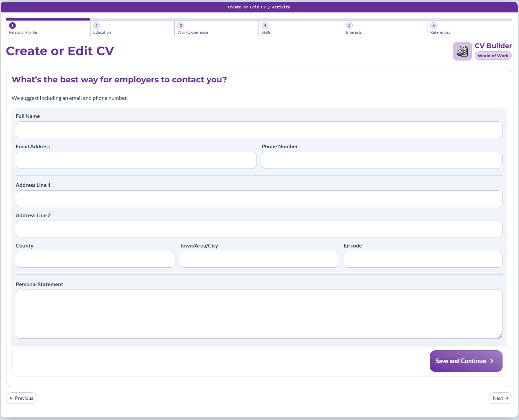The image size is (519, 420).
Task: Focus the Email Address field
Action: pos(136,160)
